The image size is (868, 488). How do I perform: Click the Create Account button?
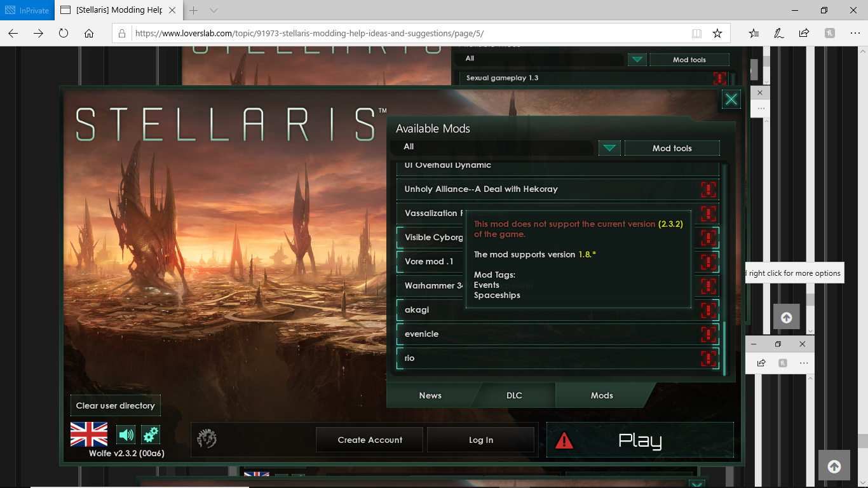tap(370, 440)
